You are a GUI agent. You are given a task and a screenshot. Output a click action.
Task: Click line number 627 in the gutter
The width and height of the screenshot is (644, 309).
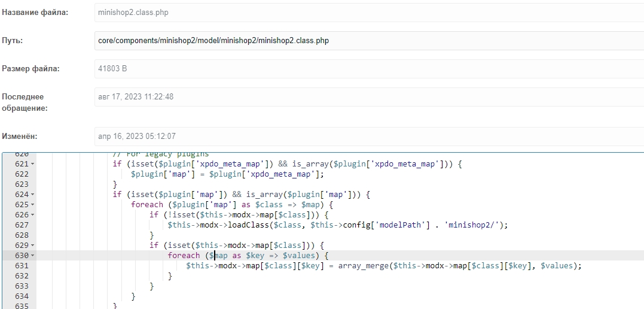pos(21,225)
